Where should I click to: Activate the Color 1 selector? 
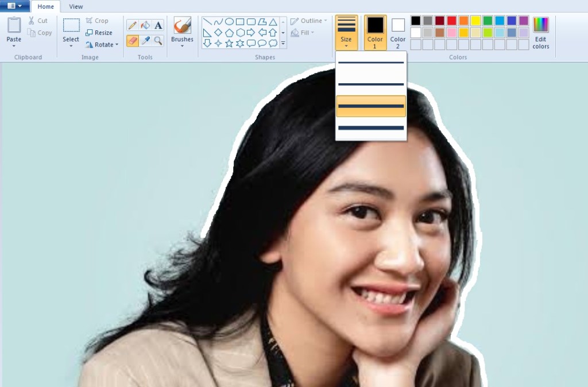[x=375, y=33]
